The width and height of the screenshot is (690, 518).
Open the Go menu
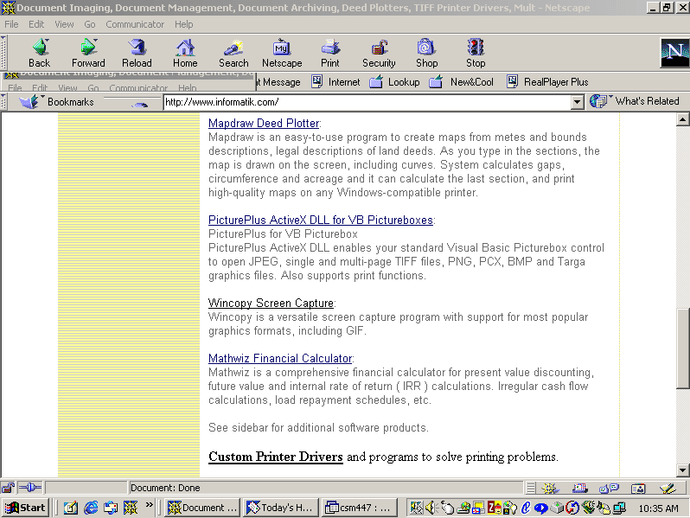pyautogui.click(x=90, y=24)
